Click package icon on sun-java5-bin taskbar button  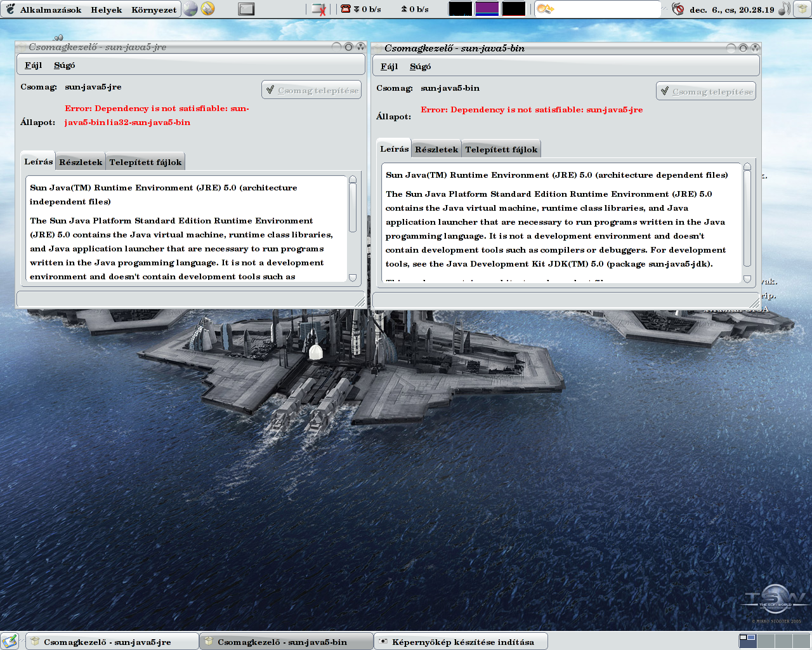pos(209,641)
